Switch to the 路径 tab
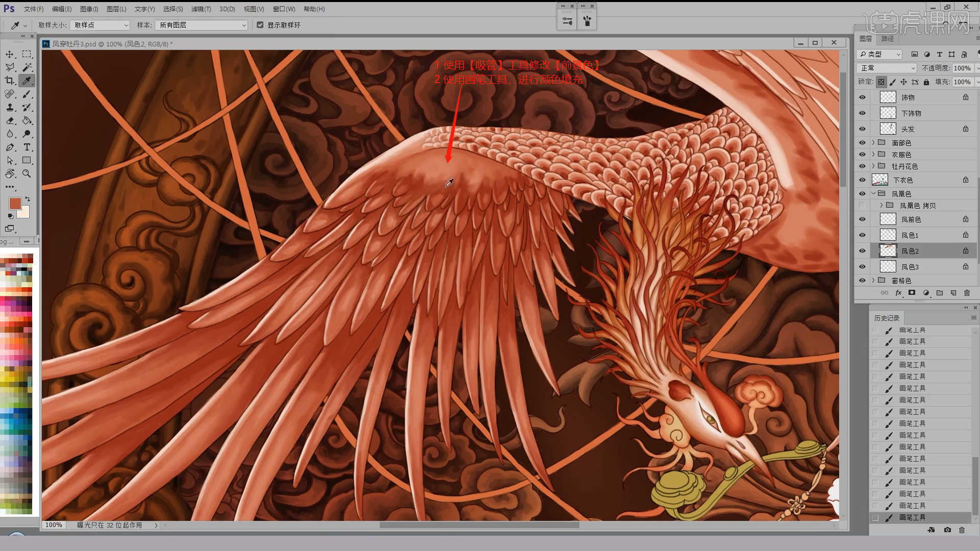The height and width of the screenshot is (551, 980). (888, 39)
